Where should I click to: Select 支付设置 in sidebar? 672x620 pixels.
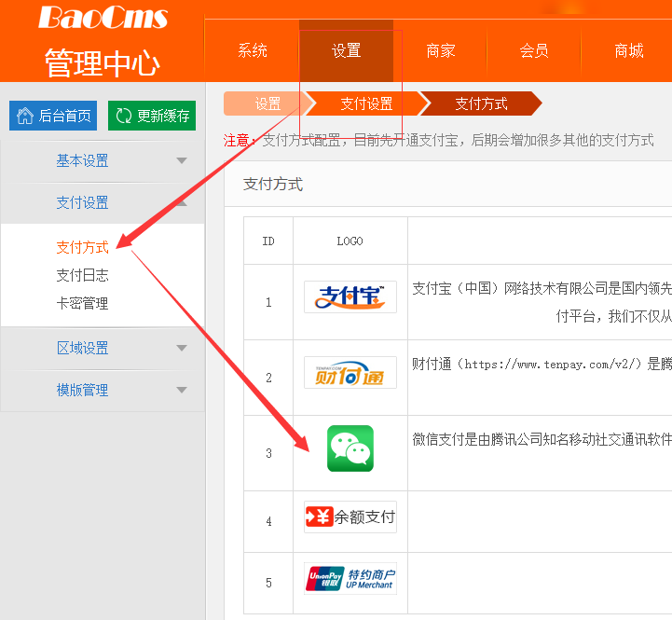coord(82,203)
